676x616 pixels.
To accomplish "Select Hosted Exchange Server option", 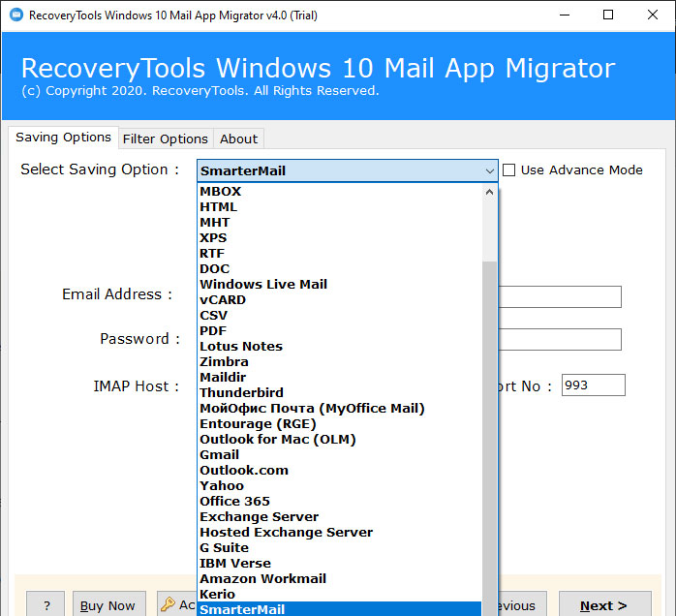I will coord(340,533).
